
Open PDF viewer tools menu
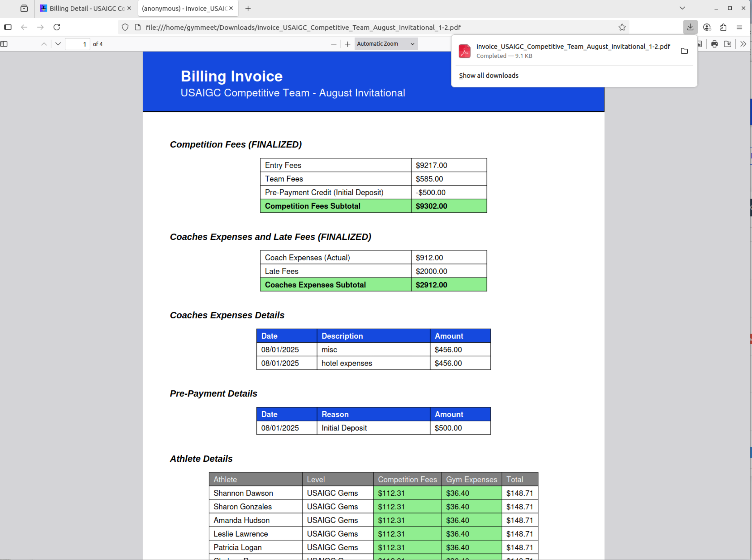point(743,44)
